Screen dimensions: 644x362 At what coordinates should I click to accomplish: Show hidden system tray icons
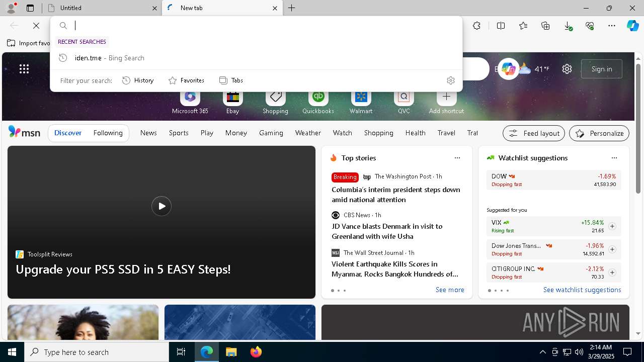[x=542, y=352]
